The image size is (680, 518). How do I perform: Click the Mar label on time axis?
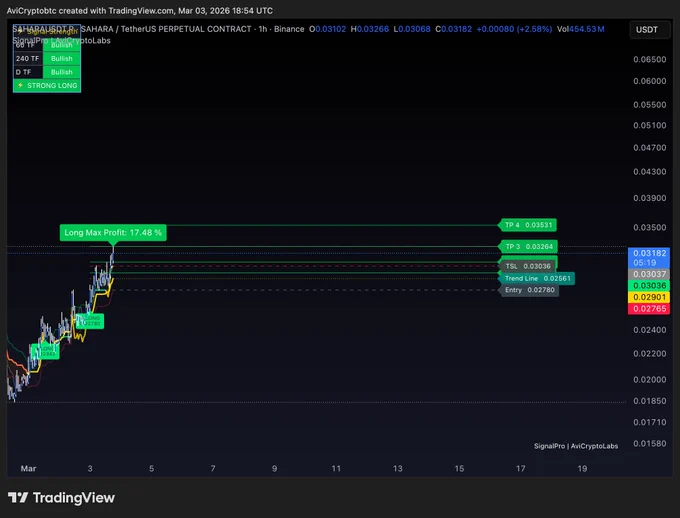29,469
